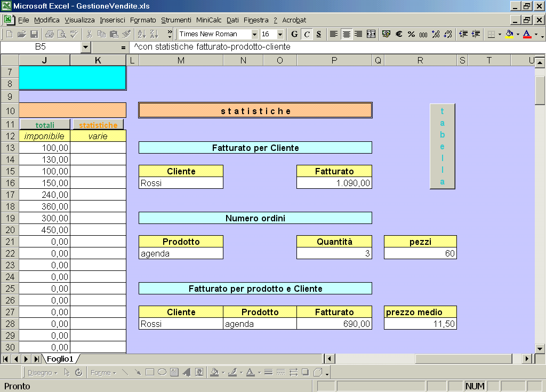Insert ClipArt from the Drawing toolbar
Screen dimensions: 546x392
click(x=199, y=372)
